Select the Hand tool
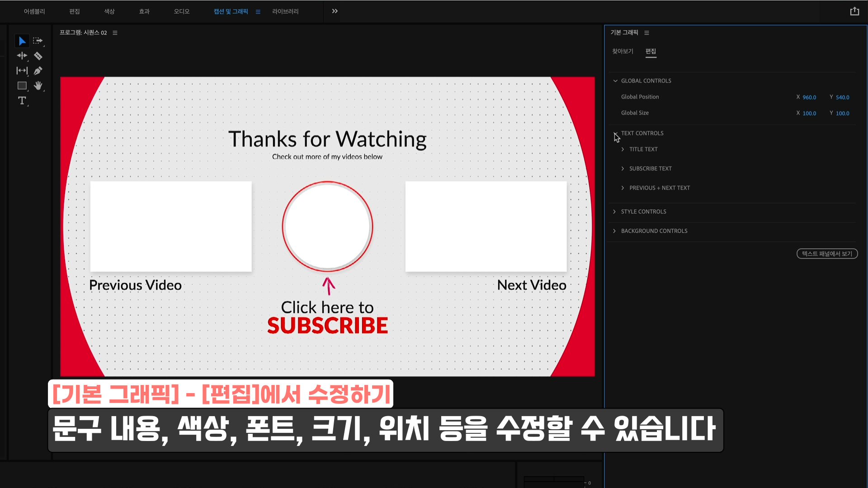868x488 pixels. pos(38,86)
